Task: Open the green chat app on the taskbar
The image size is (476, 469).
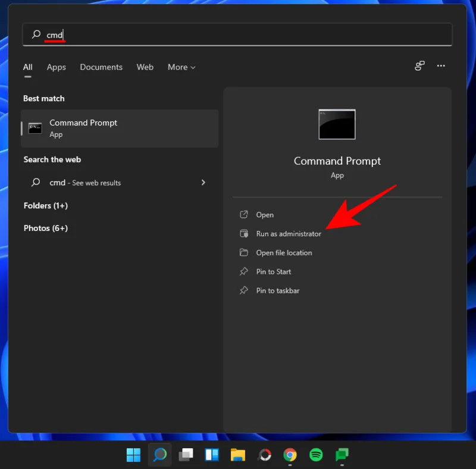Action: pos(342,455)
